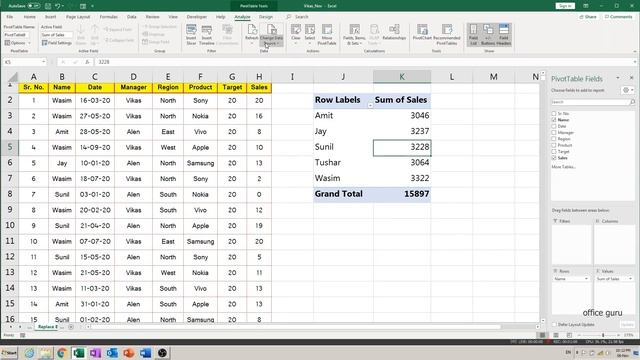This screenshot has height=360, width=640.
Task: Click the Insert Function fx icon
Action: [87, 62]
